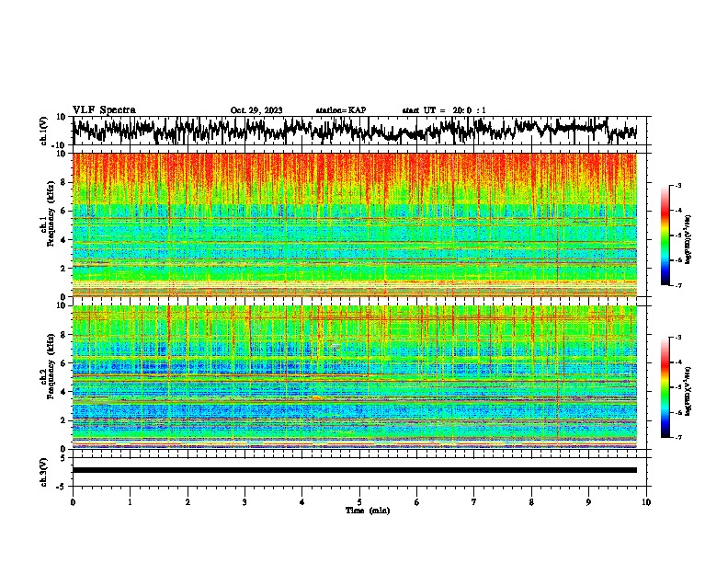Select the date text "Oct. 29, 2023"
Screen dimensions: 728x563
(256, 110)
